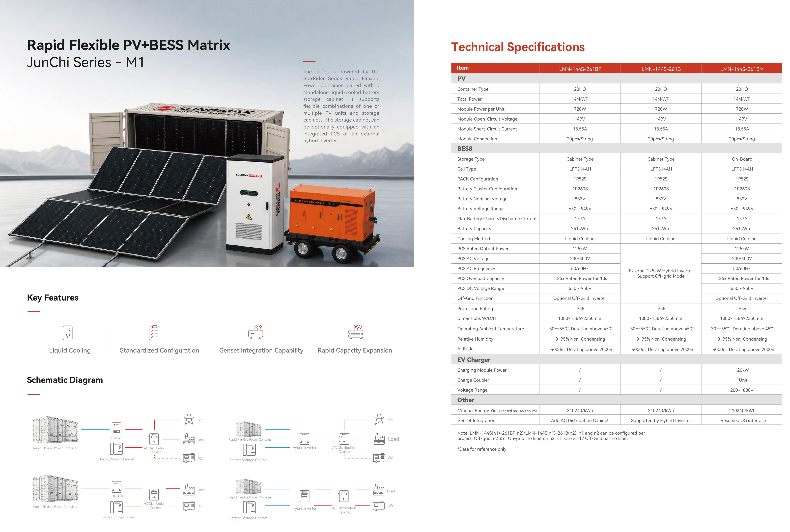The height and width of the screenshot is (532, 790).
Task: Select Battery Storage Cabinet icon in Hybrid schematic with Grid
Action: 249,450
